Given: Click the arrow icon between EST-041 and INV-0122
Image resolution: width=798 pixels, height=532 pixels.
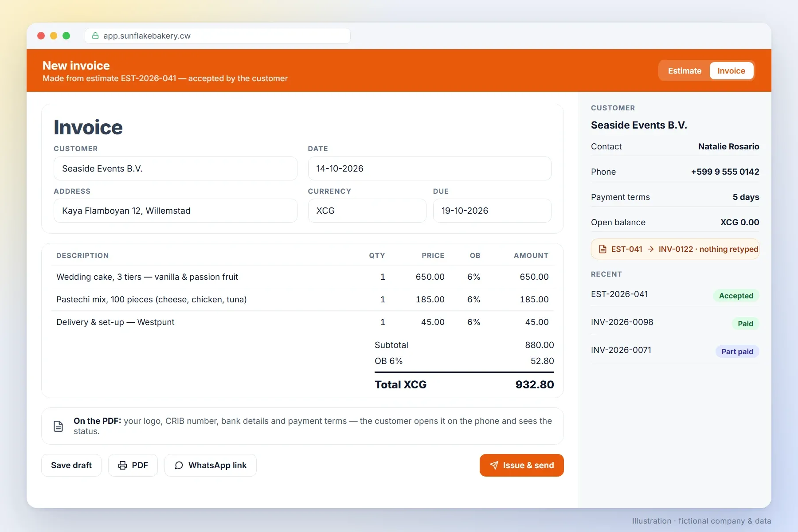Looking at the screenshot, I should click(650, 249).
